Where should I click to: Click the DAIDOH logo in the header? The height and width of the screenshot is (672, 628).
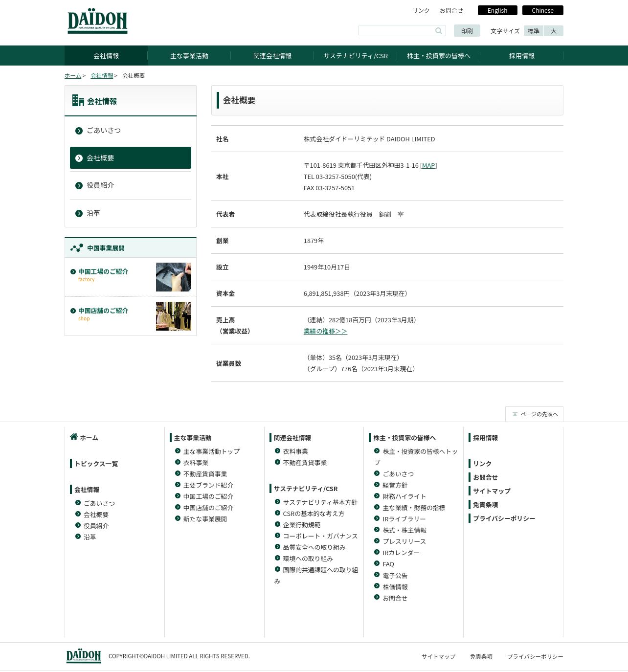pyautogui.click(x=97, y=21)
